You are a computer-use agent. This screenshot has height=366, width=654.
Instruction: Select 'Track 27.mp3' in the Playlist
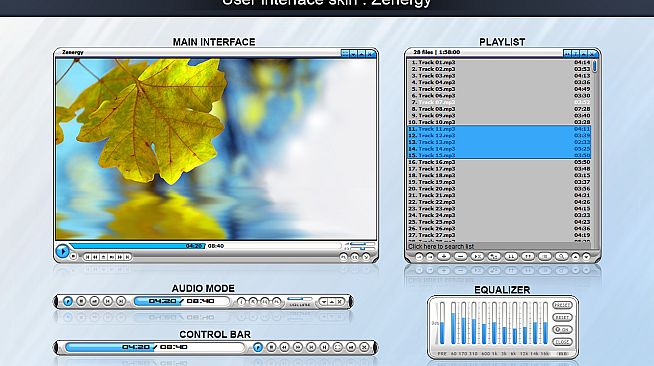499,235
